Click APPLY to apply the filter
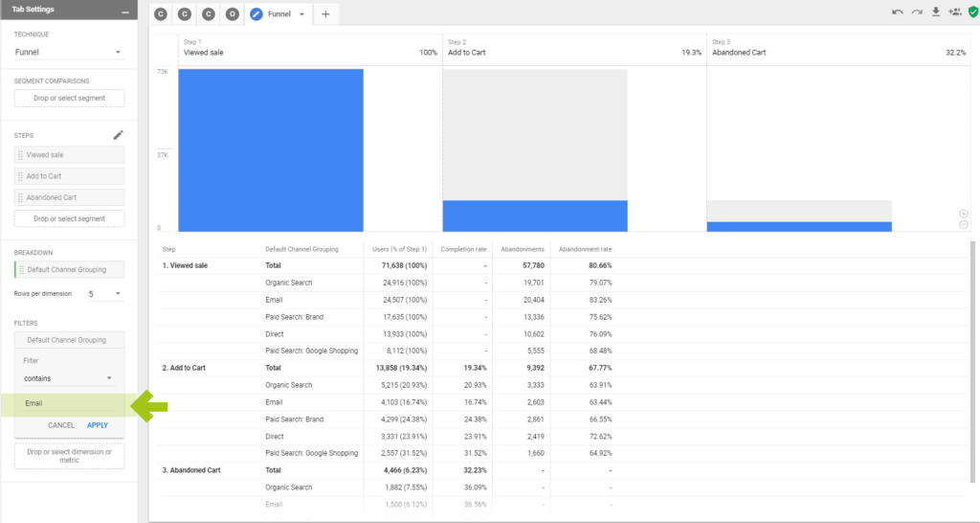980x523 pixels. (98, 424)
